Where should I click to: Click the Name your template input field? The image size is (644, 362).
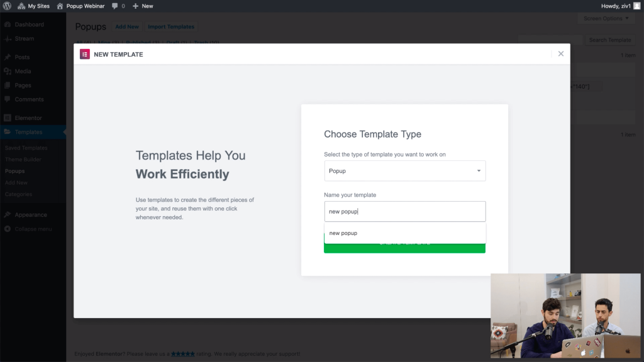pyautogui.click(x=404, y=211)
